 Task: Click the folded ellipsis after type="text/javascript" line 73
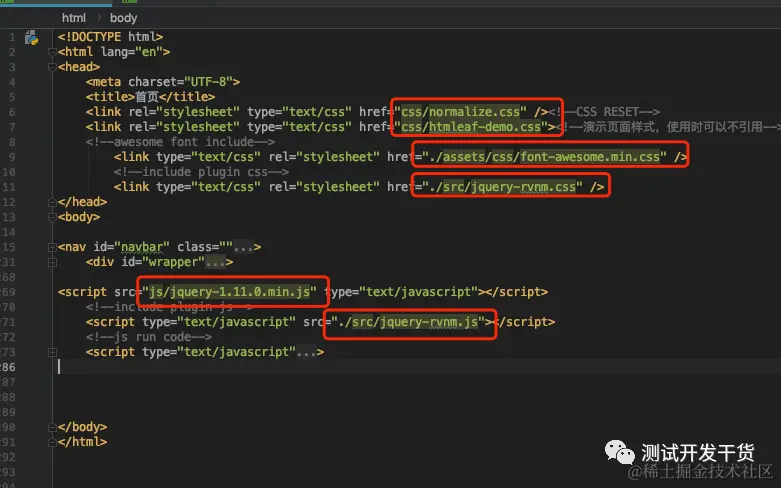point(306,352)
